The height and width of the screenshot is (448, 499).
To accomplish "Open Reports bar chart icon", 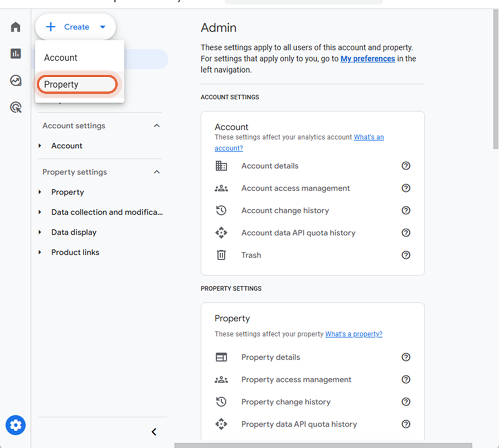I will click(x=16, y=54).
